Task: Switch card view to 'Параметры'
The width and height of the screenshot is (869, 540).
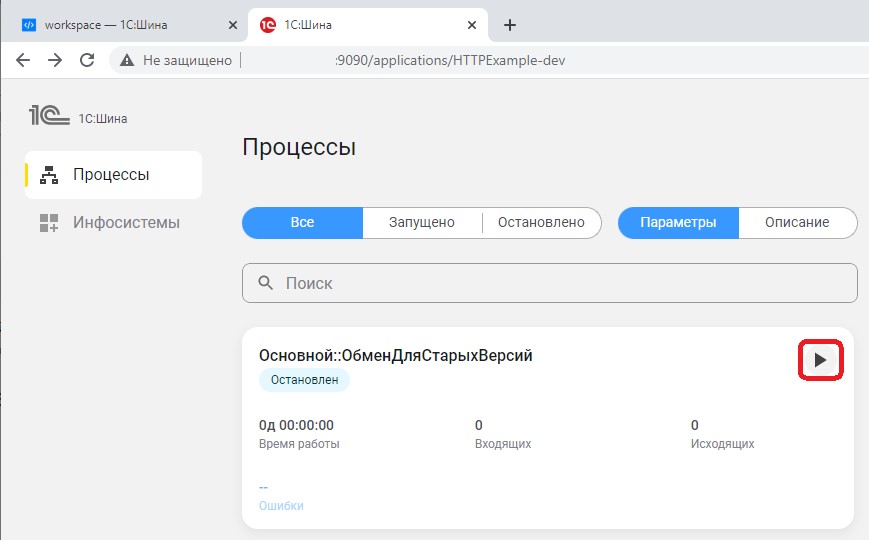Action: click(x=678, y=222)
